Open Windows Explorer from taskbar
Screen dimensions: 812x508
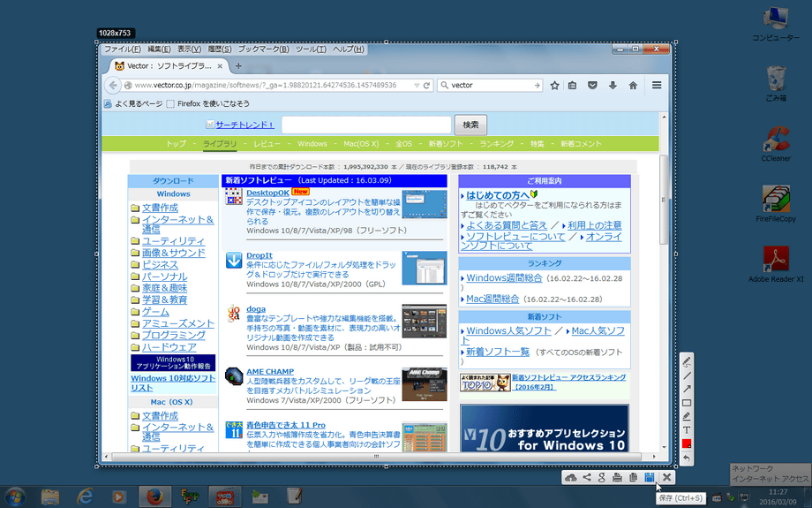(50, 497)
